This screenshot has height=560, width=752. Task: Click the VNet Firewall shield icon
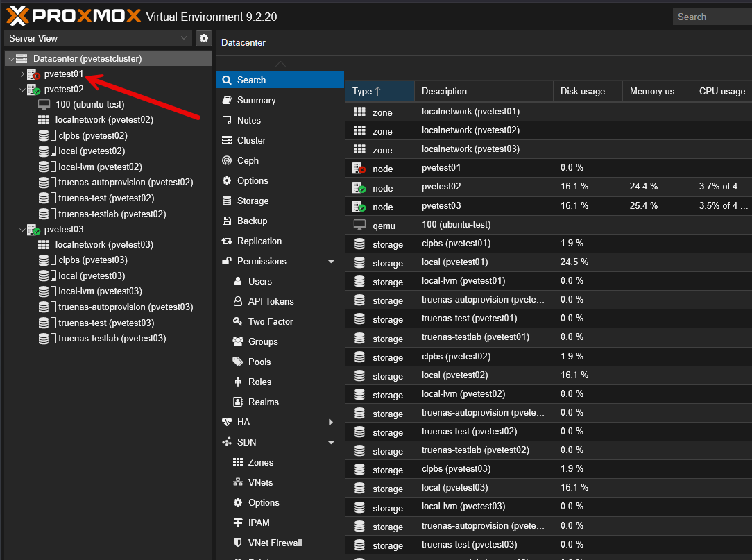238,543
